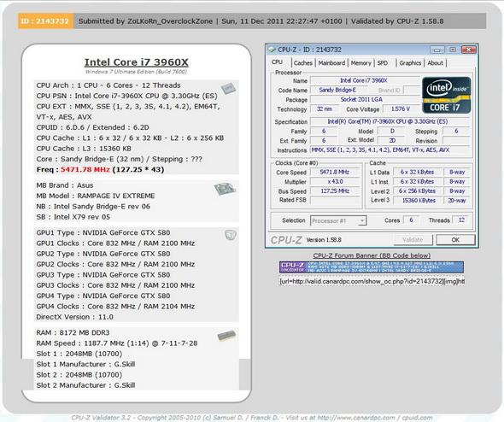Click the MB Model RAMPAGE IV EXTREME line
The height and width of the screenshot is (422, 504).
click(x=96, y=196)
